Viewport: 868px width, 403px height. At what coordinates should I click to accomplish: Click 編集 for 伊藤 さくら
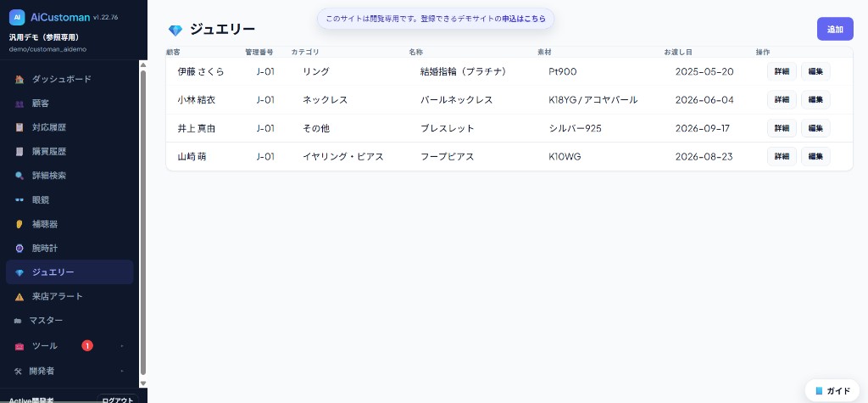815,71
